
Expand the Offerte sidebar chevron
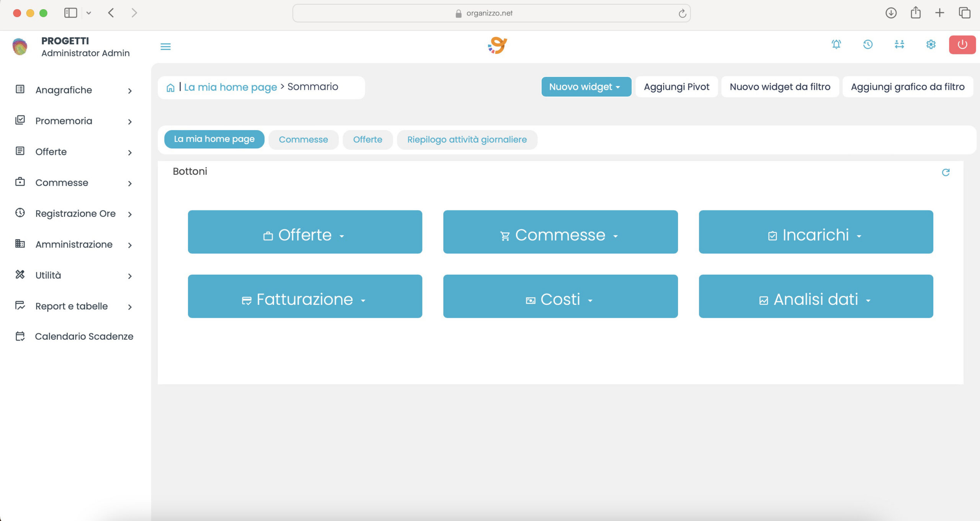pyautogui.click(x=130, y=153)
